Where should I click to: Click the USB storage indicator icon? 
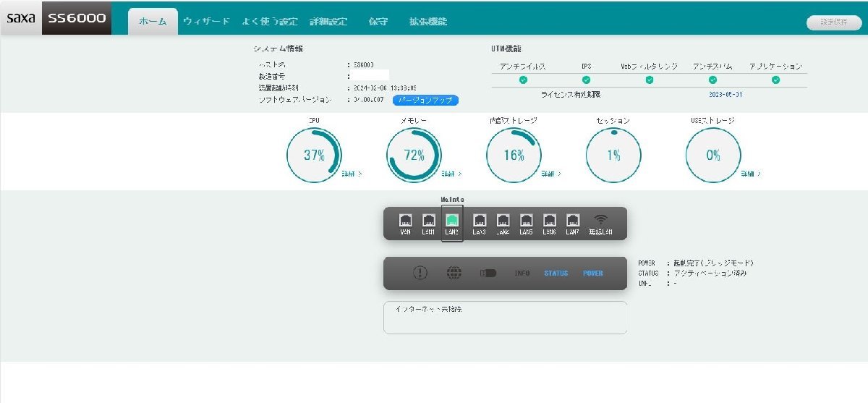[488, 273]
